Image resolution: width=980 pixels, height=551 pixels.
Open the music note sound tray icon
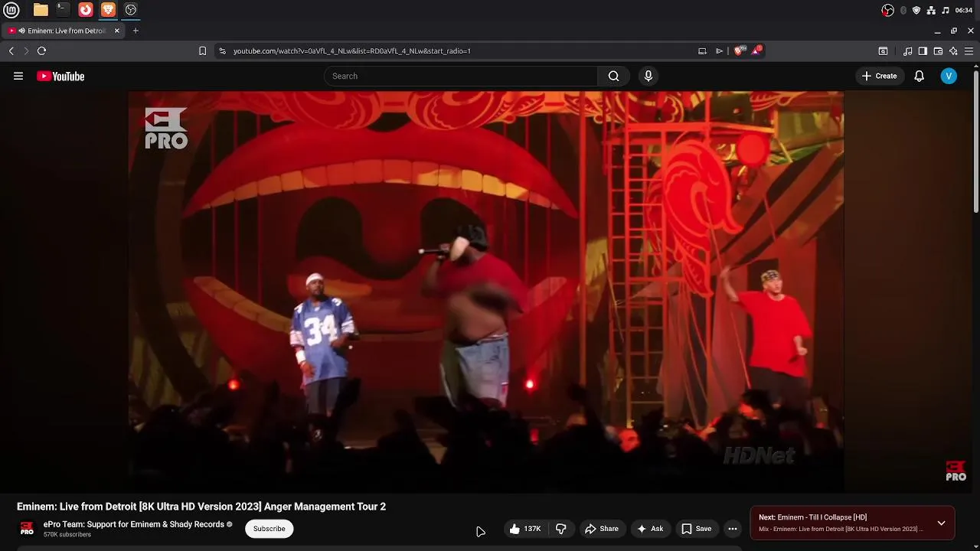pos(946,10)
